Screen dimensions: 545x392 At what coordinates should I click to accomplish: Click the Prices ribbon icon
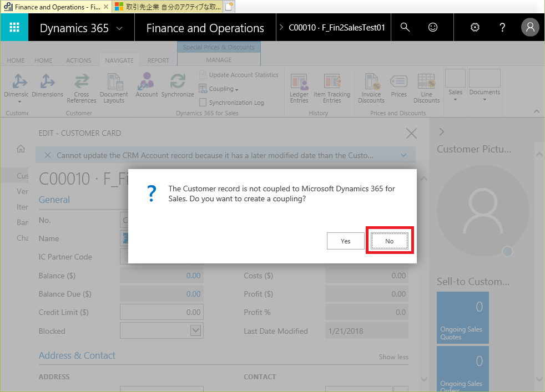398,85
